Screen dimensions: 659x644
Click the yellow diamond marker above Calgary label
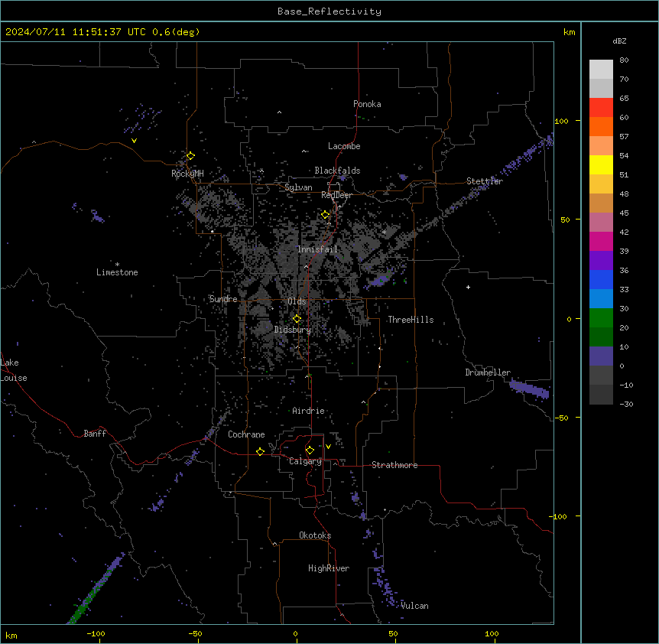tap(310, 450)
